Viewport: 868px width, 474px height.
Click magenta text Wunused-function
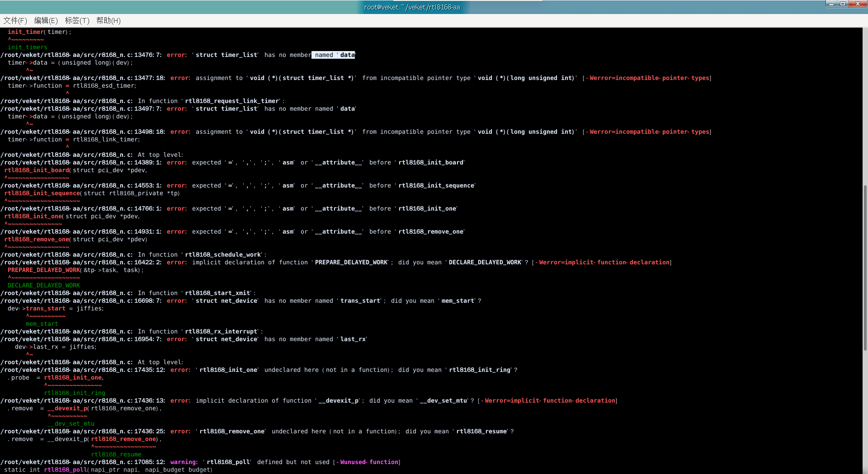point(369,462)
